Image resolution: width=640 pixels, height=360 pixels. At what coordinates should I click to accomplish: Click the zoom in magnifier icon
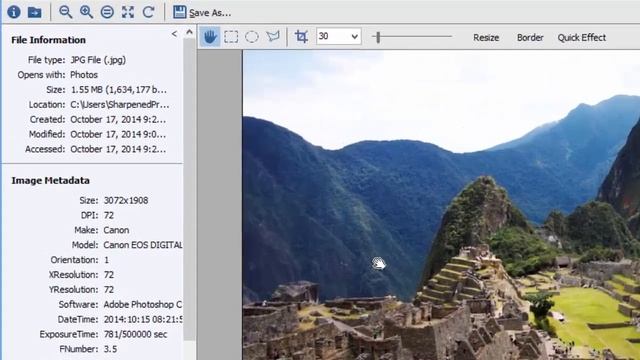point(86,12)
